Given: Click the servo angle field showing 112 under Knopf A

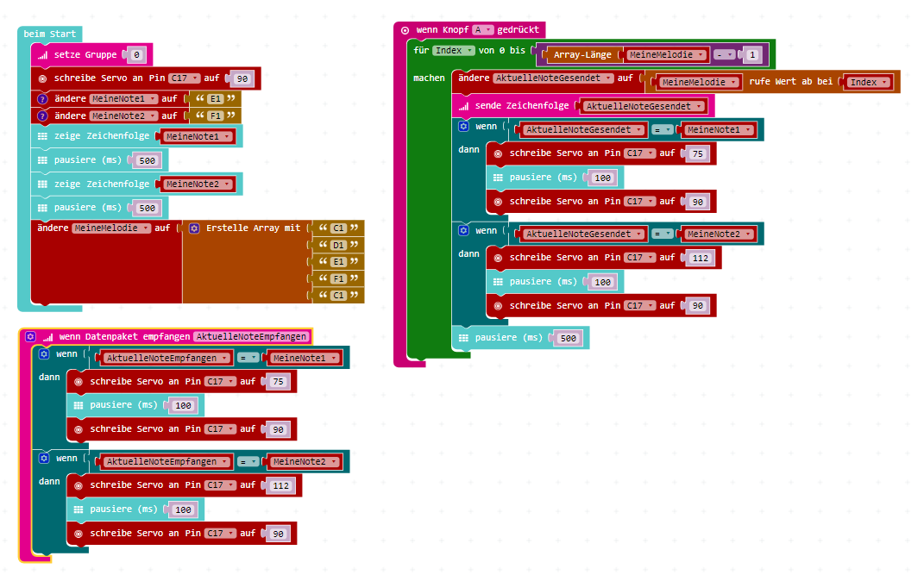Looking at the screenshot, I should click(700, 258).
